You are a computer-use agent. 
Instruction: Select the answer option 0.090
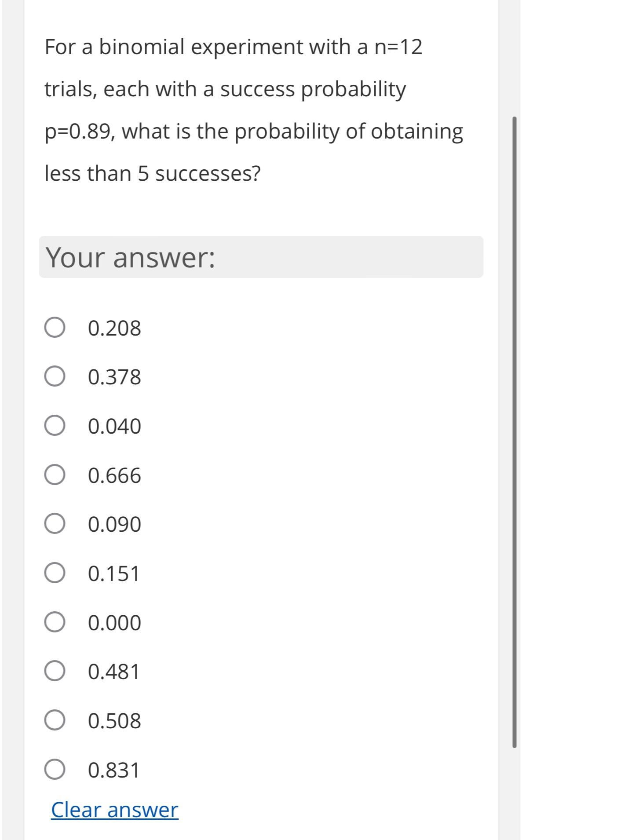pyautogui.click(x=54, y=524)
